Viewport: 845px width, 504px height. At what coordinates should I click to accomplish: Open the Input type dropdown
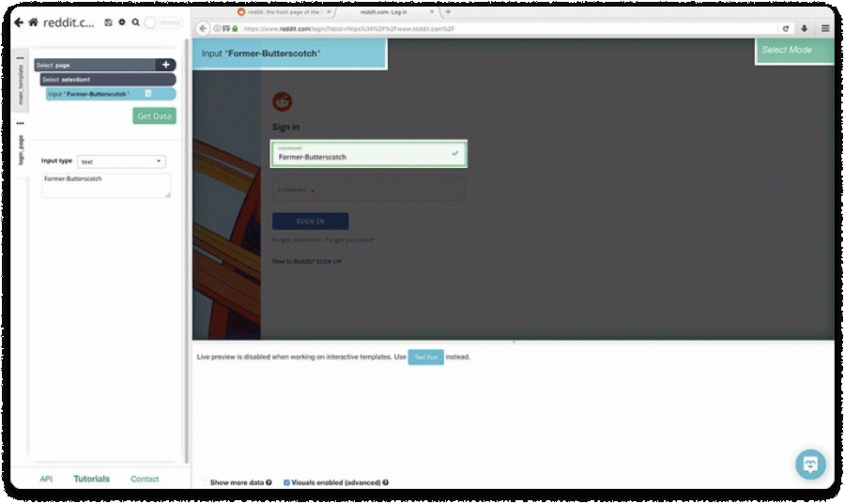[x=121, y=161]
